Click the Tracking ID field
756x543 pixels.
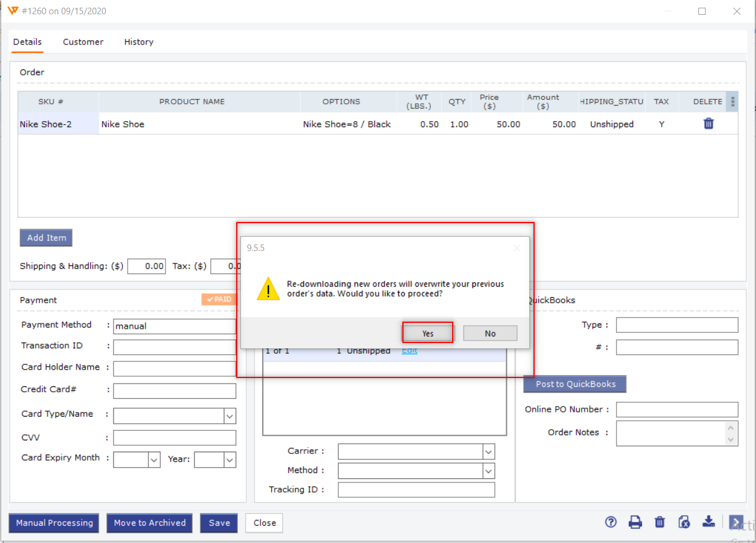click(x=416, y=490)
